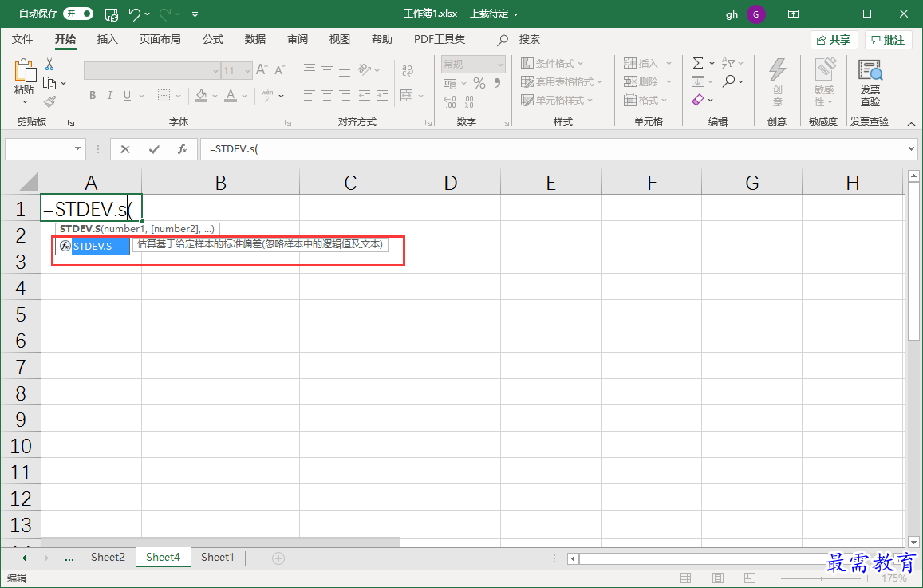Switch to the 插入 ribbon tab
This screenshot has width=923, height=588.
[107, 39]
